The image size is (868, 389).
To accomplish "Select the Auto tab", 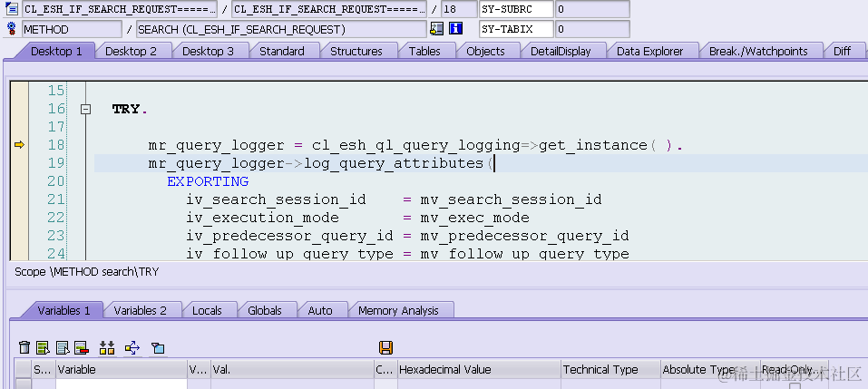I will [320, 310].
